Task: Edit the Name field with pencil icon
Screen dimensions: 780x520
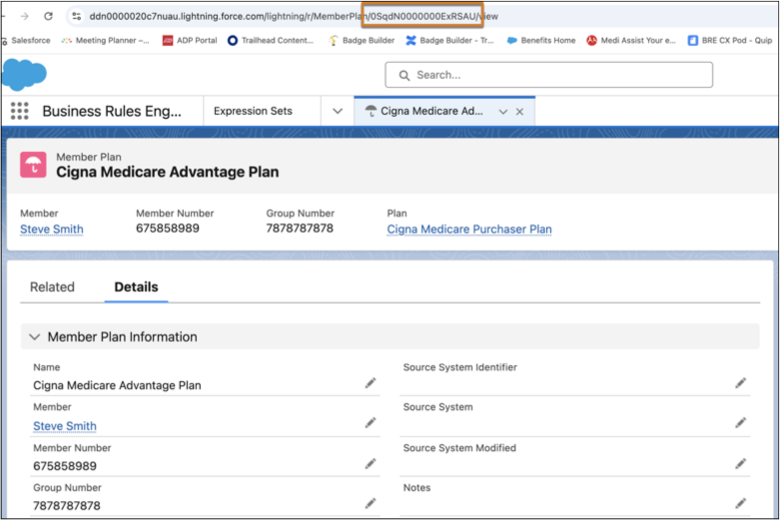Action: tap(371, 383)
